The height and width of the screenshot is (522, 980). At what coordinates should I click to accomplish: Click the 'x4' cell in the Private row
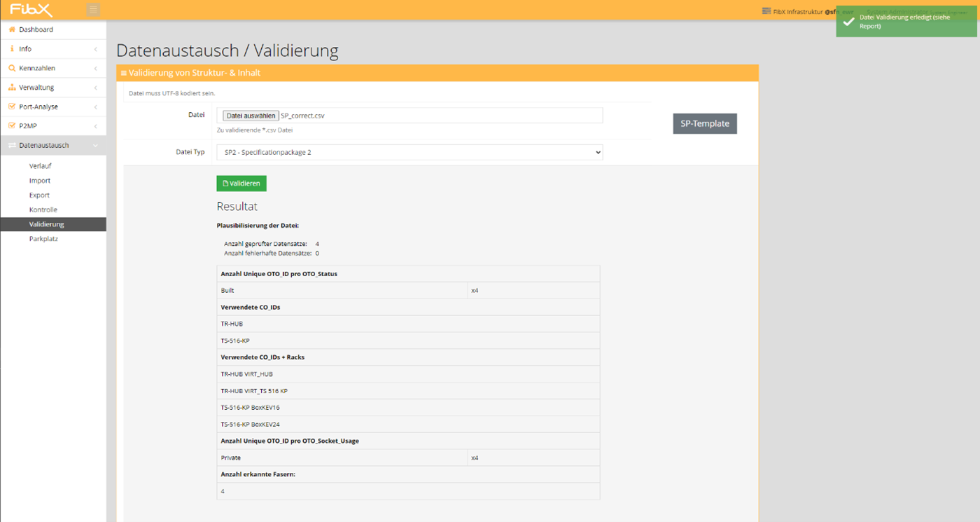point(533,458)
